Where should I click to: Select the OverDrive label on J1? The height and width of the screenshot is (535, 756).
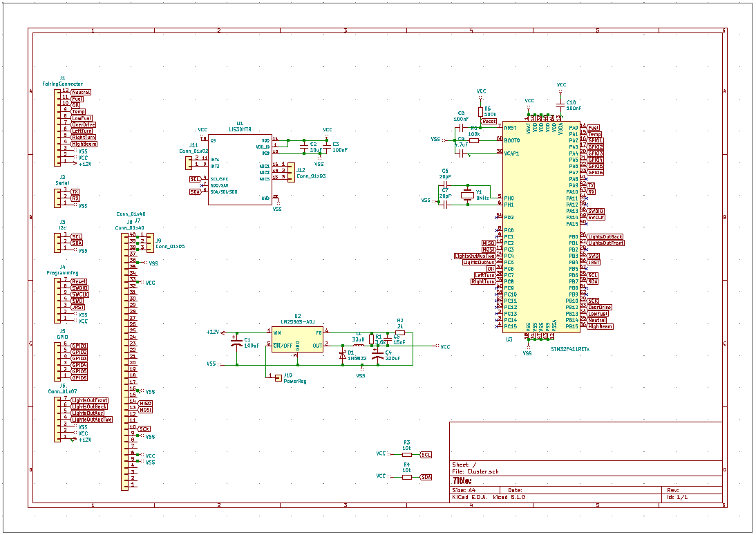tap(84, 124)
